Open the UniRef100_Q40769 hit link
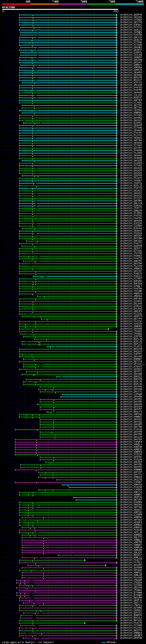This screenshot has width=146, height=644. pos(131,440)
